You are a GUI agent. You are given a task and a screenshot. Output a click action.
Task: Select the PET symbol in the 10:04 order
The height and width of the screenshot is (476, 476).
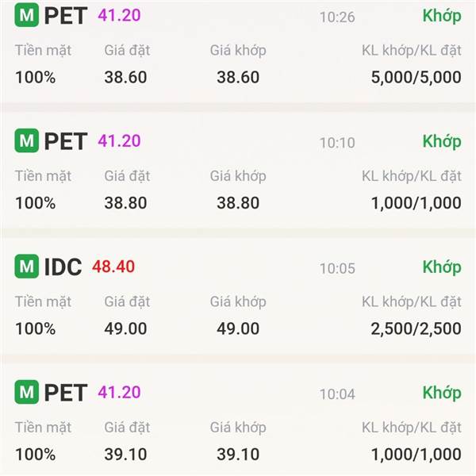65,392
